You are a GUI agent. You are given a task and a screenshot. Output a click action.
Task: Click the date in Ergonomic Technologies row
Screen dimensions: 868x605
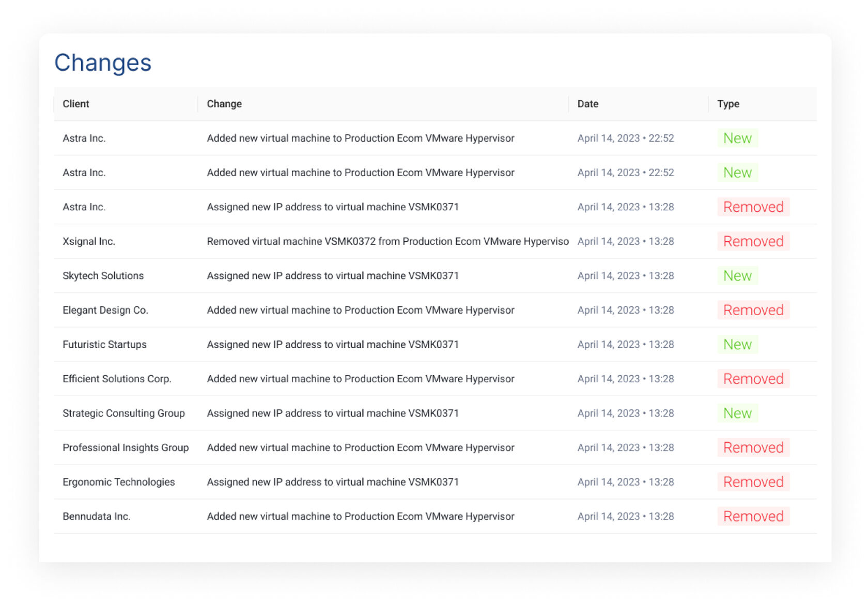coord(625,482)
